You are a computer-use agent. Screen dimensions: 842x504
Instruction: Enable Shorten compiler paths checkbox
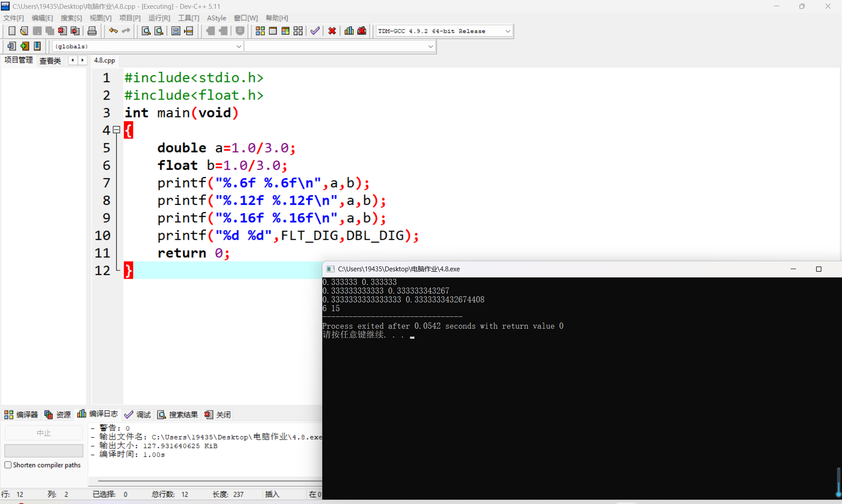point(8,465)
